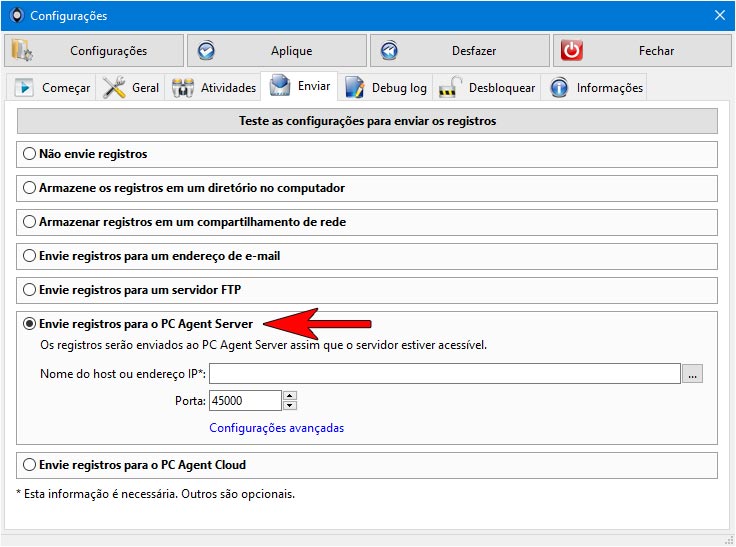The image size is (736, 547).
Task: Open the Desbloquear tab
Action: [486, 87]
